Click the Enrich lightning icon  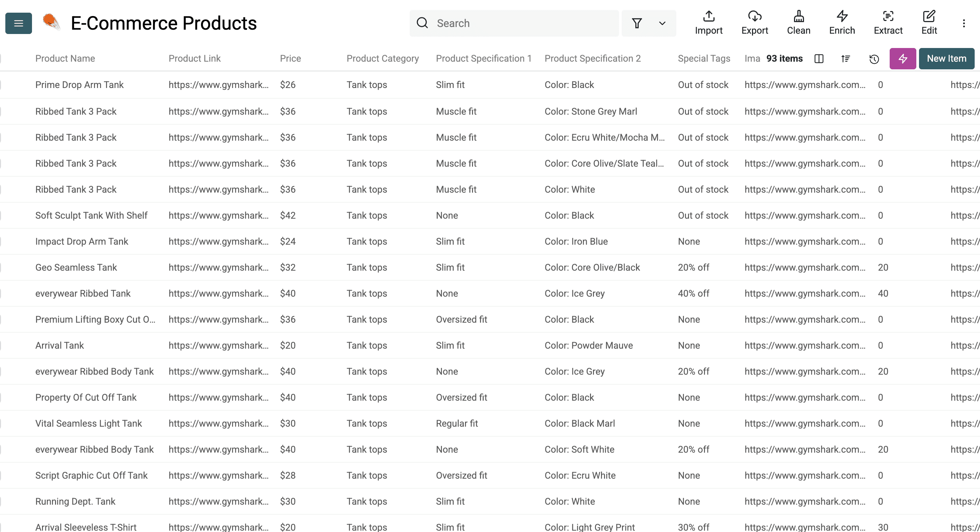pos(842,22)
